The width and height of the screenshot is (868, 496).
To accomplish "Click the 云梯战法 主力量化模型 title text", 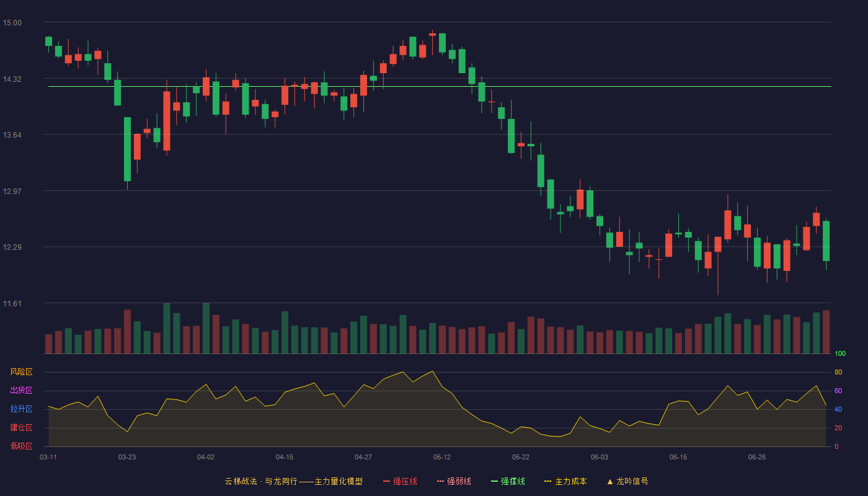I will click(294, 481).
